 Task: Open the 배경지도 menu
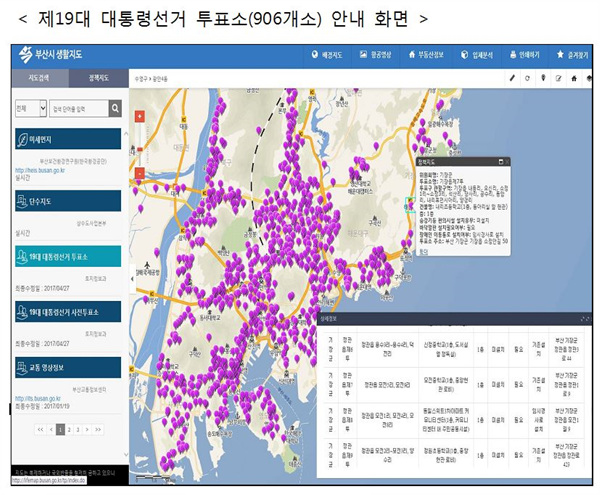click(x=327, y=55)
